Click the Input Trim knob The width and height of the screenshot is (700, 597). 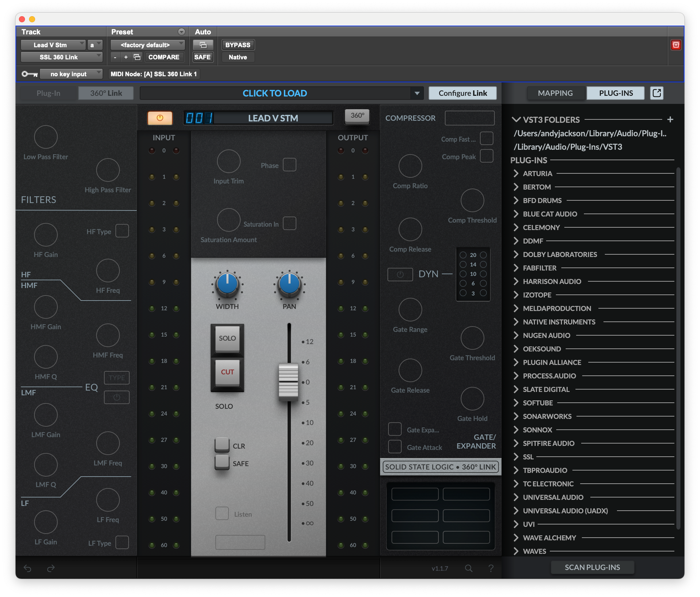click(229, 162)
